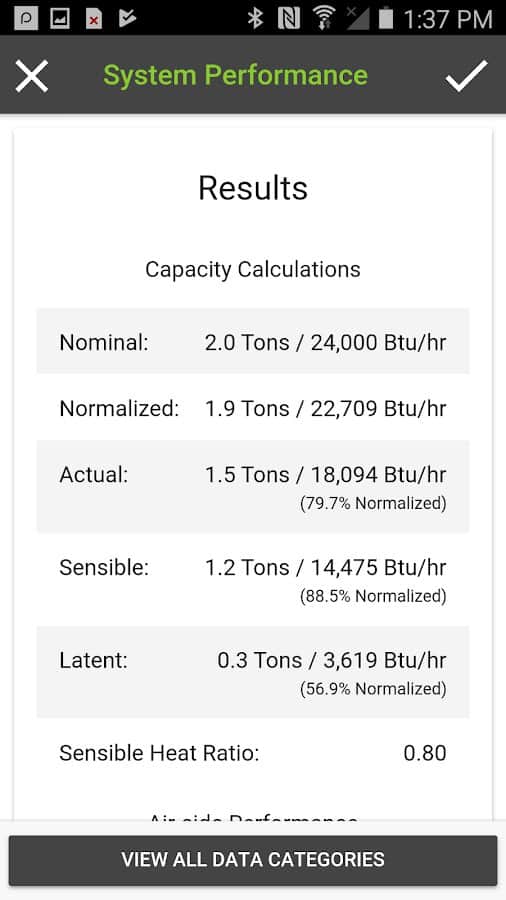The width and height of the screenshot is (506, 900).
Task: Tap the Bluetooth status icon
Action: (x=255, y=18)
